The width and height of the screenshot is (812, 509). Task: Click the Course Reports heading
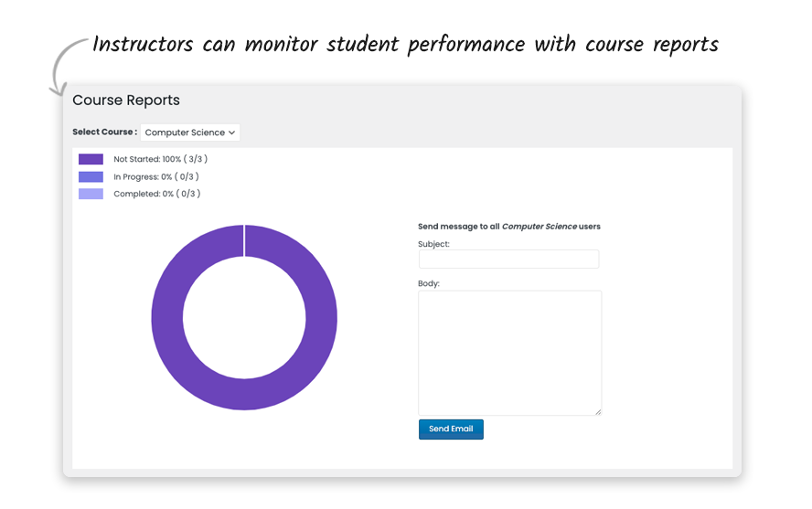click(126, 100)
